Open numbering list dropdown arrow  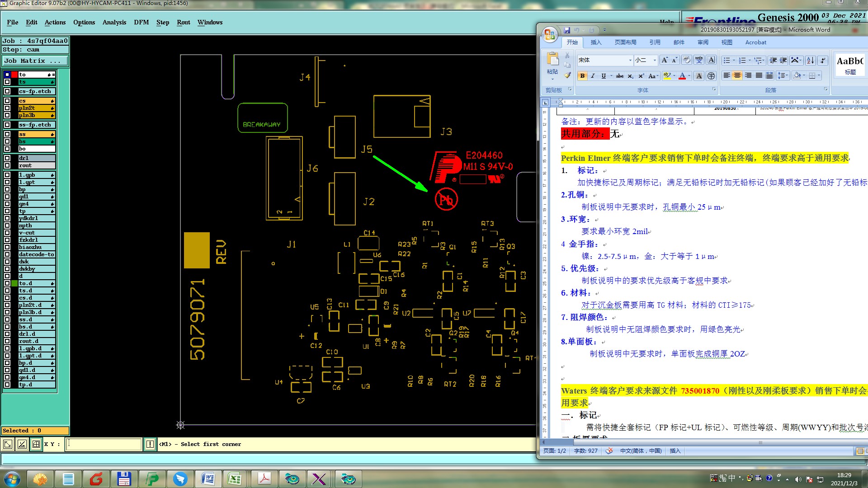749,60
